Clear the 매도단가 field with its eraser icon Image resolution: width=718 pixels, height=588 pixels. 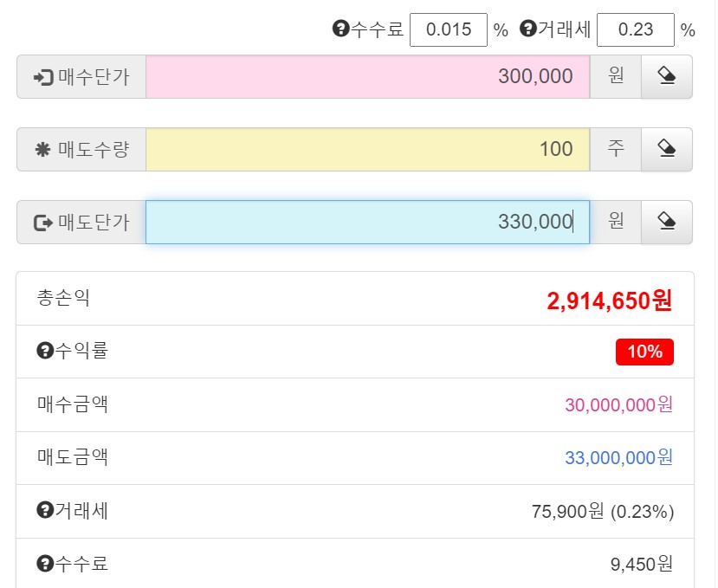[665, 222]
